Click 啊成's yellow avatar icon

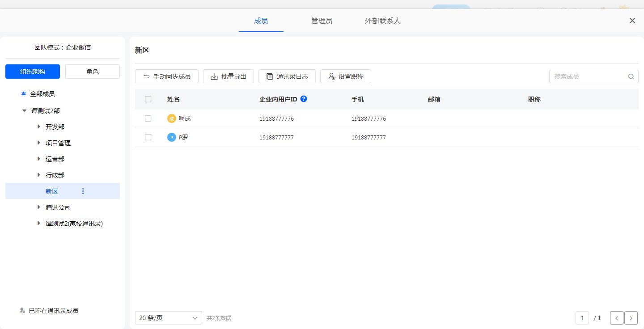click(171, 118)
